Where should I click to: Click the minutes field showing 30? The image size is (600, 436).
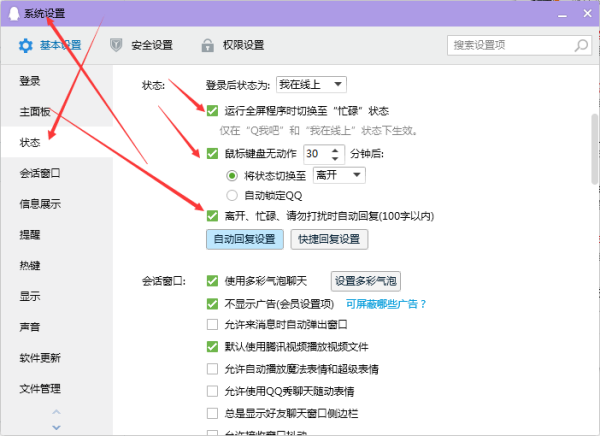(316, 154)
